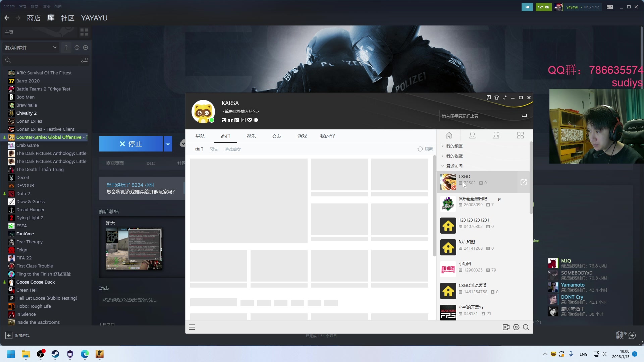Open YY feedback icon in title bar
Screen dimensions: 644x362
pos(489,98)
